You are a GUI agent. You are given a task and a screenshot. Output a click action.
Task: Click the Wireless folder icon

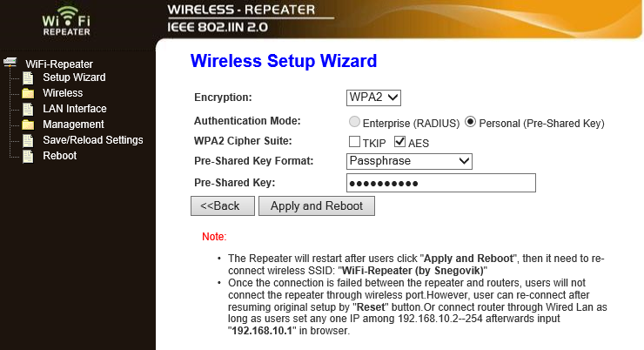(x=28, y=93)
